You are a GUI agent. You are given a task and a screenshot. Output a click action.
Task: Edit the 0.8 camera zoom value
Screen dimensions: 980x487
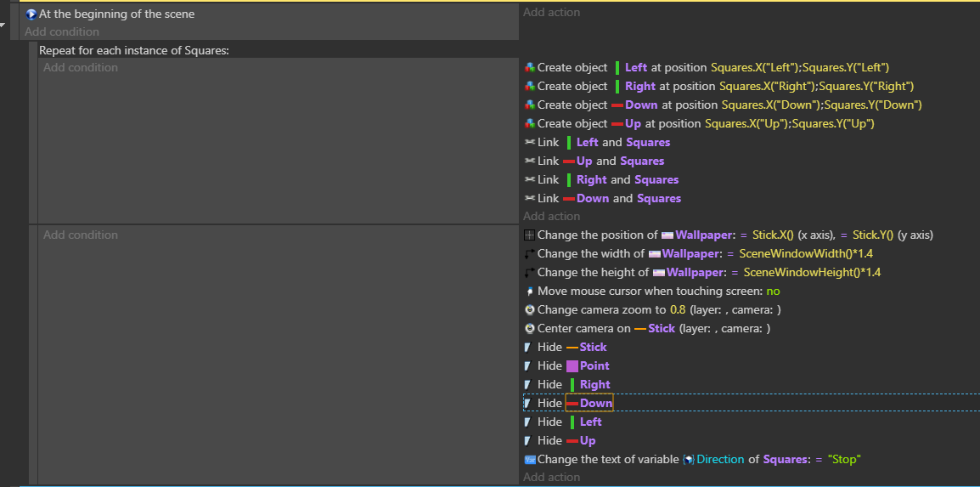pyautogui.click(x=678, y=310)
